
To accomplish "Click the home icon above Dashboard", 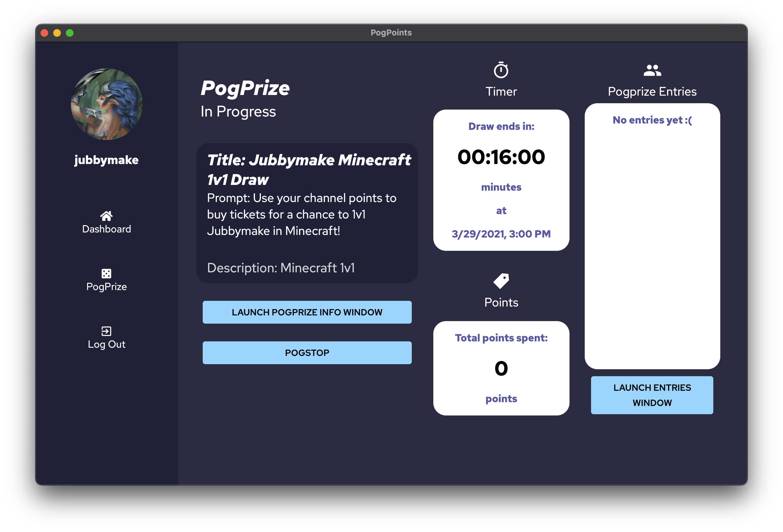I will coord(106,216).
